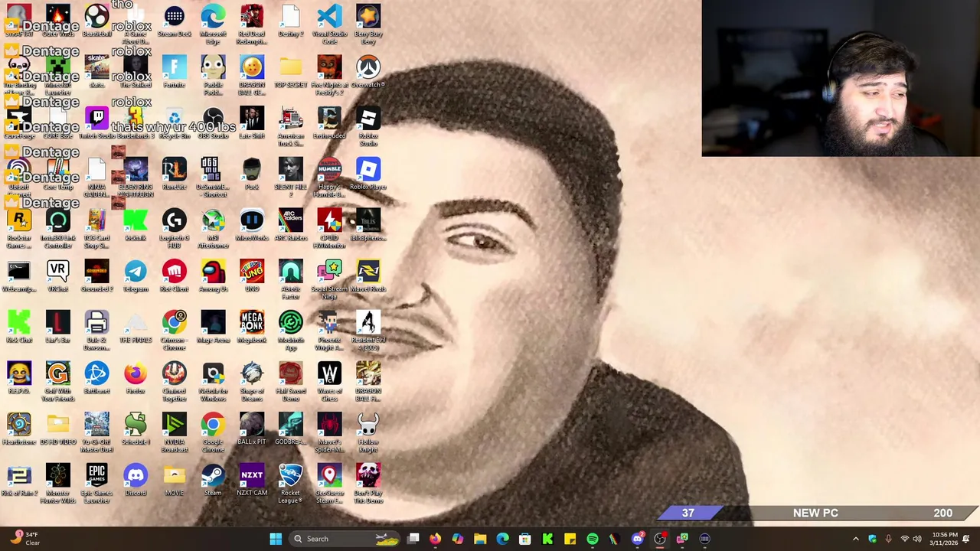980x551 pixels.
Task: Select the Hearthstone desktop icon
Action: tap(19, 429)
